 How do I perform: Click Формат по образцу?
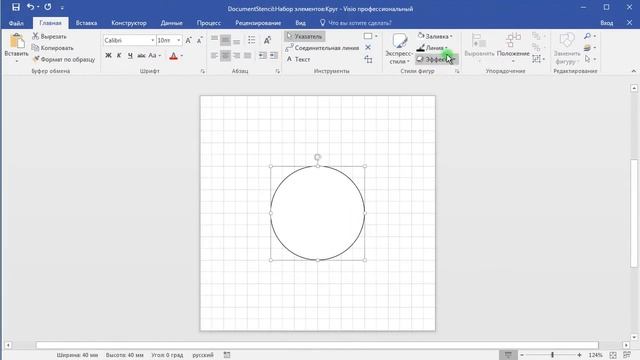[64, 59]
